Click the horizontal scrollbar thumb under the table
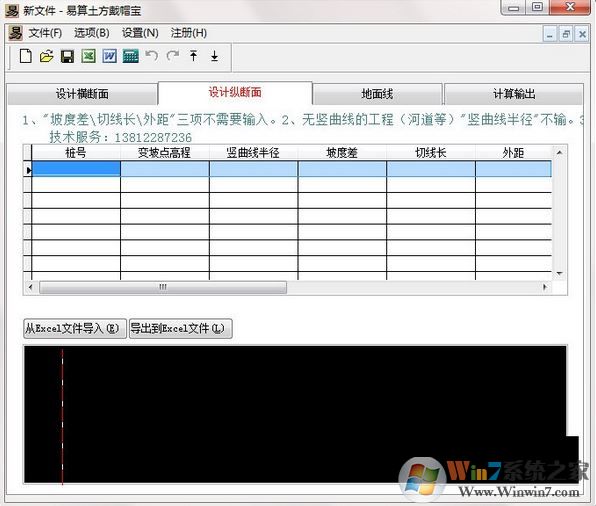The height and width of the screenshot is (506, 596). [x=163, y=287]
